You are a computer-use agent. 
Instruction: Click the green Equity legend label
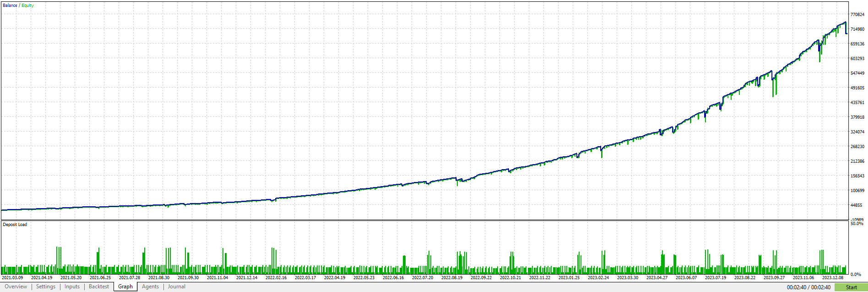[28, 6]
